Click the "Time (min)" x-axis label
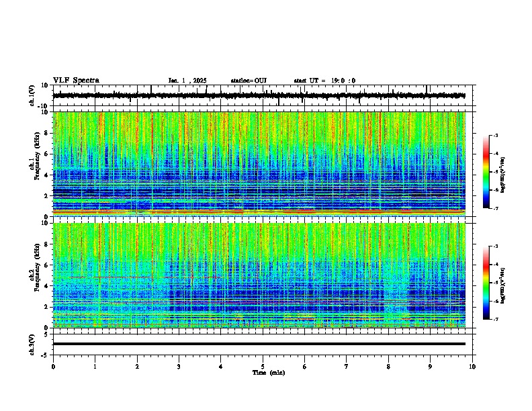Viewport: 532px width, 411px height. click(x=269, y=373)
